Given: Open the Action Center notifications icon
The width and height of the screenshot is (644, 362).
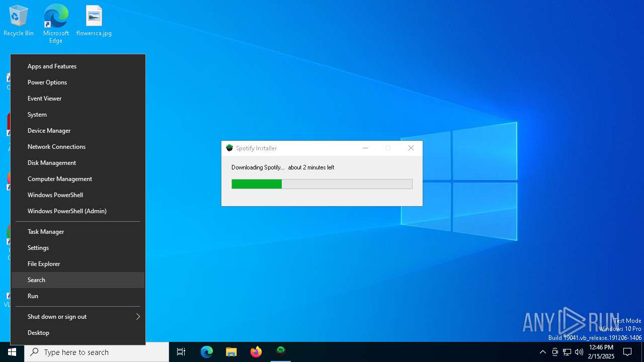Looking at the screenshot, I should [627, 352].
